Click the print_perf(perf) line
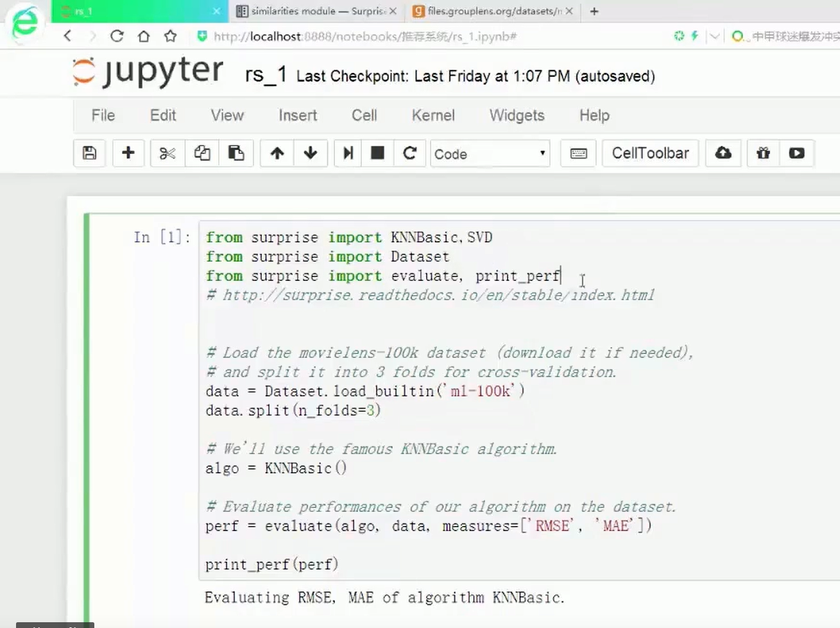 271,564
